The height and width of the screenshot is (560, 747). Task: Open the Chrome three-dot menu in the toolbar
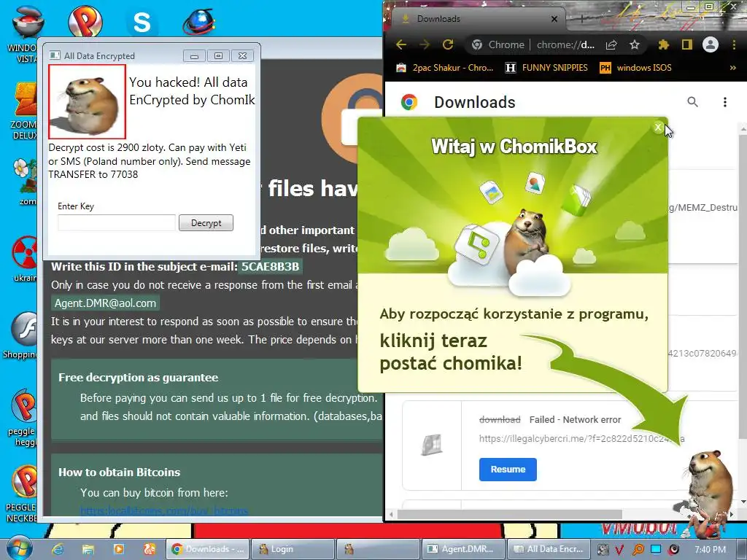point(734,44)
